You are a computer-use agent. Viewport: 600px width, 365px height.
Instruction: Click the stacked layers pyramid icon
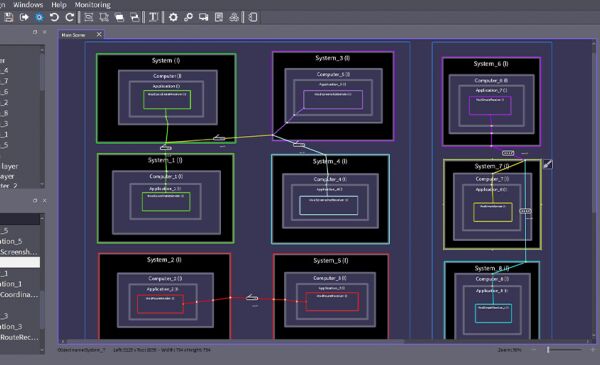click(x=234, y=17)
